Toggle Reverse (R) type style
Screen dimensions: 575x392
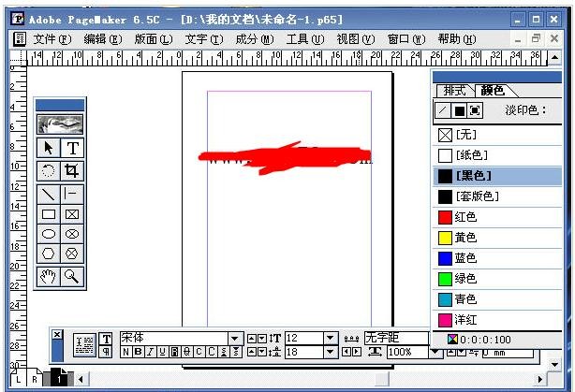tap(174, 352)
